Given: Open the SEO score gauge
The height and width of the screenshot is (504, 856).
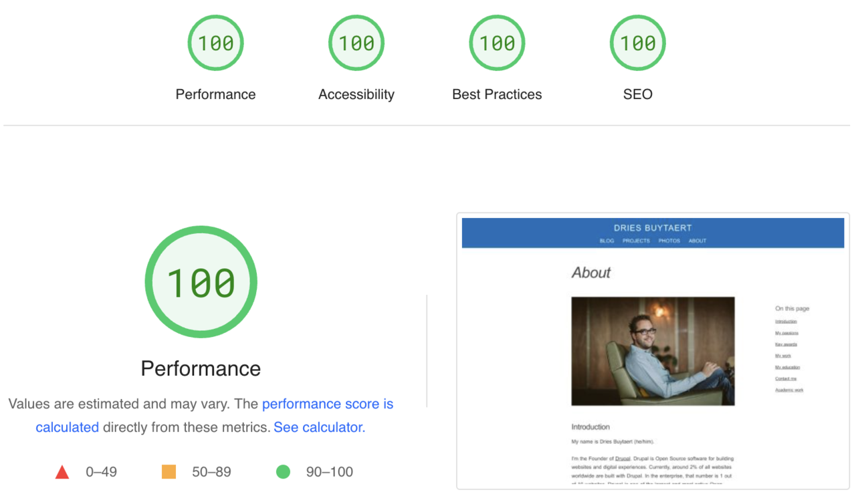Looking at the screenshot, I should [x=637, y=43].
